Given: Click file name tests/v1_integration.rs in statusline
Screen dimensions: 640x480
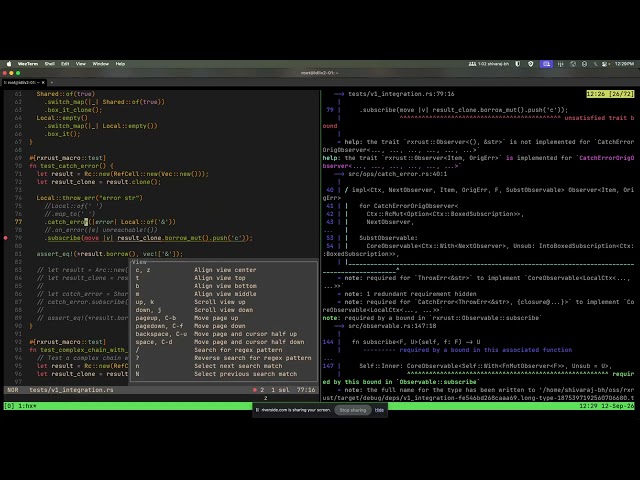Looking at the screenshot, I should [71, 390].
